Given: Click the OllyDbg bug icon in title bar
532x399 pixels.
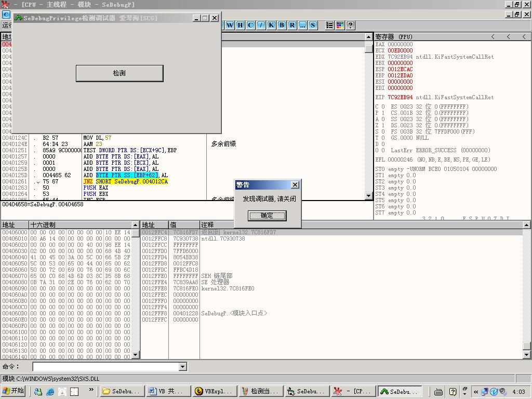Looking at the screenshot, I should tap(5, 4).
